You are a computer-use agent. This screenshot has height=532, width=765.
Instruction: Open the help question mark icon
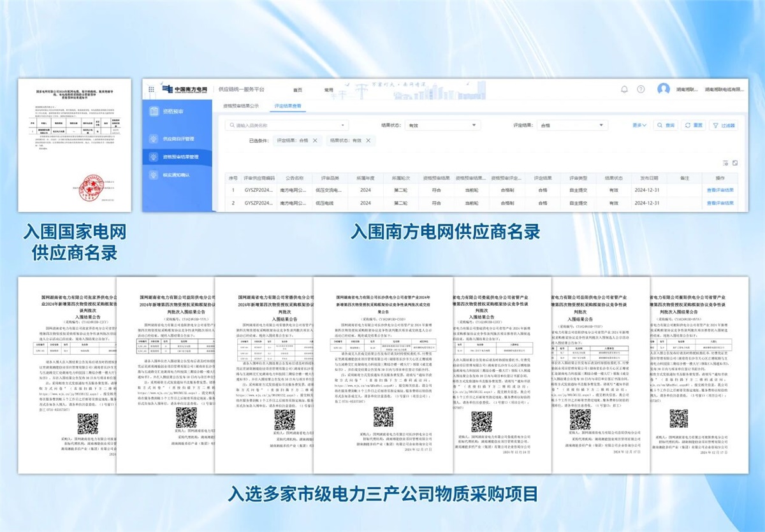tap(641, 89)
